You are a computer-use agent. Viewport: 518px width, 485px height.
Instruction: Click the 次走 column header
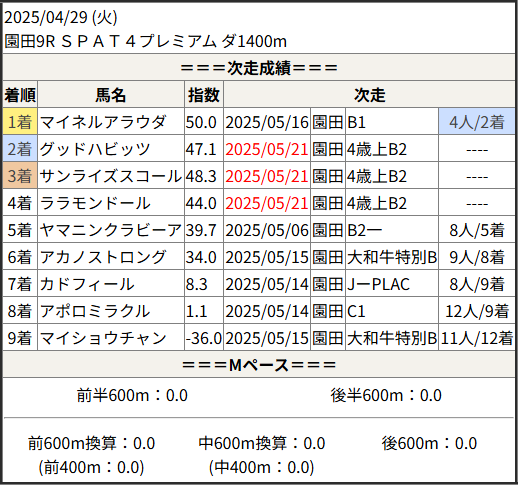(369, 95)
